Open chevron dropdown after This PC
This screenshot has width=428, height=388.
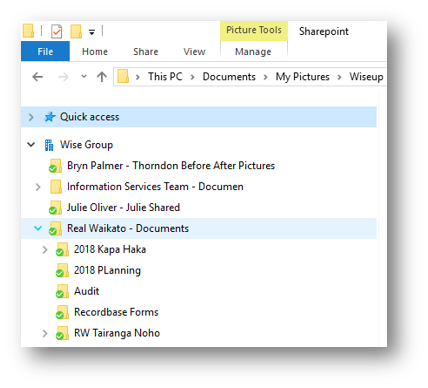[192, 77]
